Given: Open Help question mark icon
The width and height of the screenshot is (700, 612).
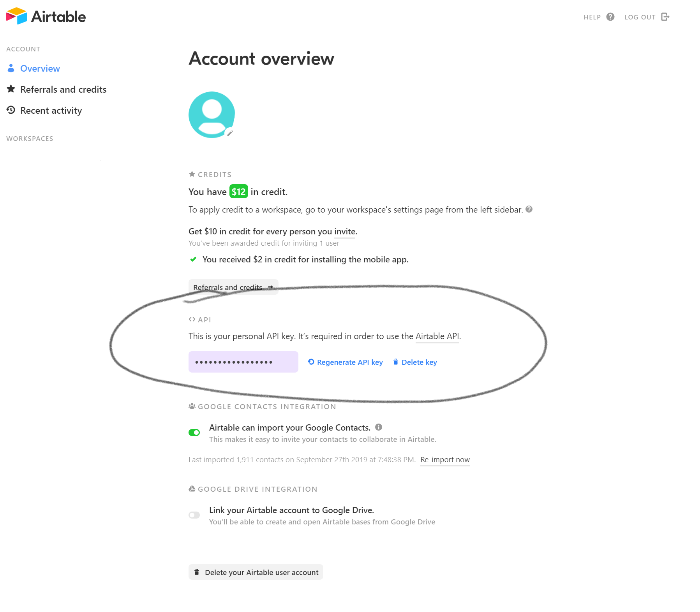Looking at the screenshot, I should [x=610, y=17].
